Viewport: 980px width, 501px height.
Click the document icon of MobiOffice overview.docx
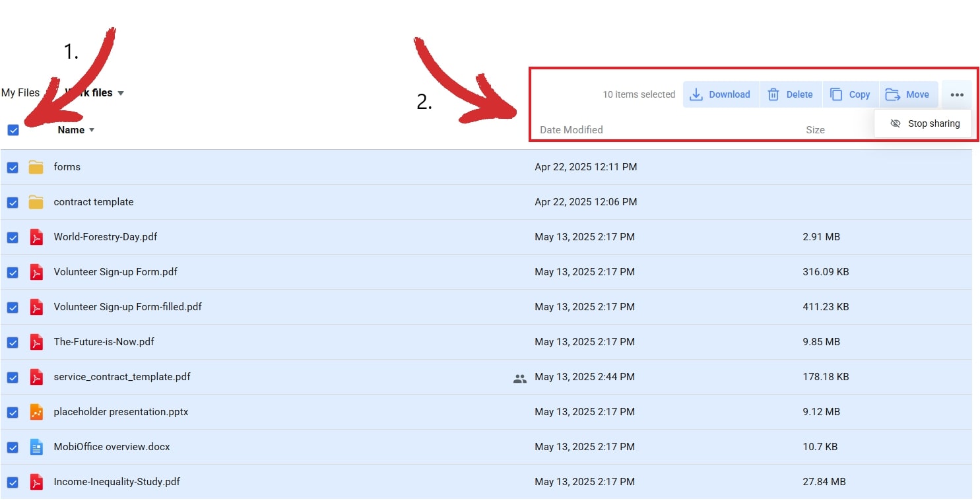pos(36,447)
